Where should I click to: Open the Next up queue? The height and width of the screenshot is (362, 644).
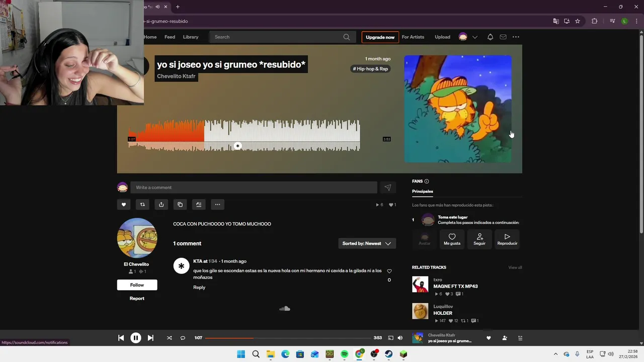point(520,338)
